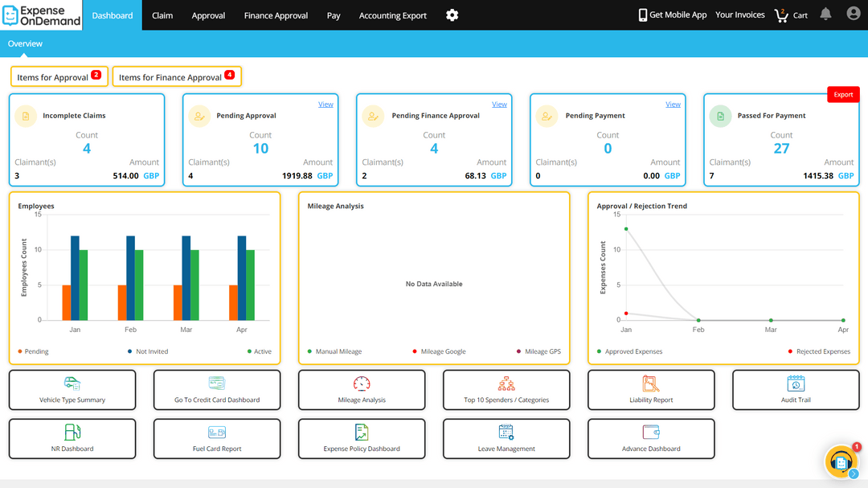Open the Liability Report
This screenshot has width=868, height=488.
[x=650, y=390]
